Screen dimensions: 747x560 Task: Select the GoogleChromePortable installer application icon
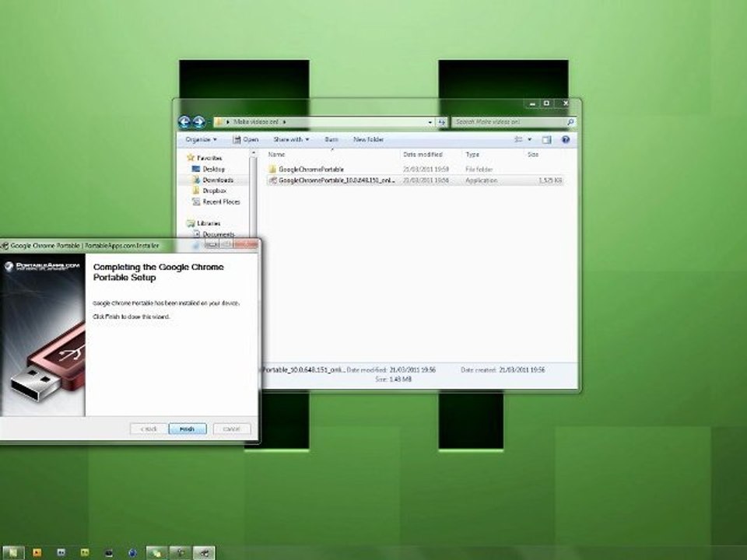point(272,180)
